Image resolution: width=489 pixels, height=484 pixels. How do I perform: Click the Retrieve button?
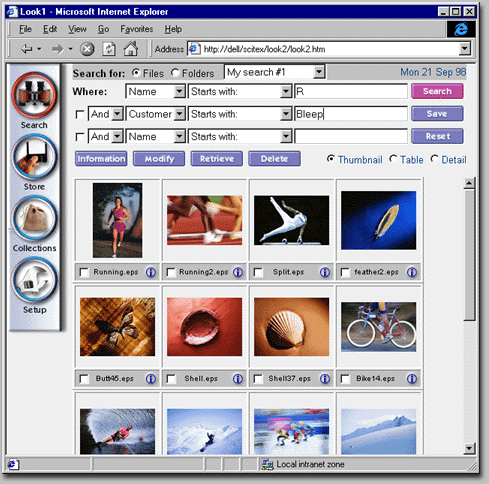pyautogui.click(x=217, y=159)
